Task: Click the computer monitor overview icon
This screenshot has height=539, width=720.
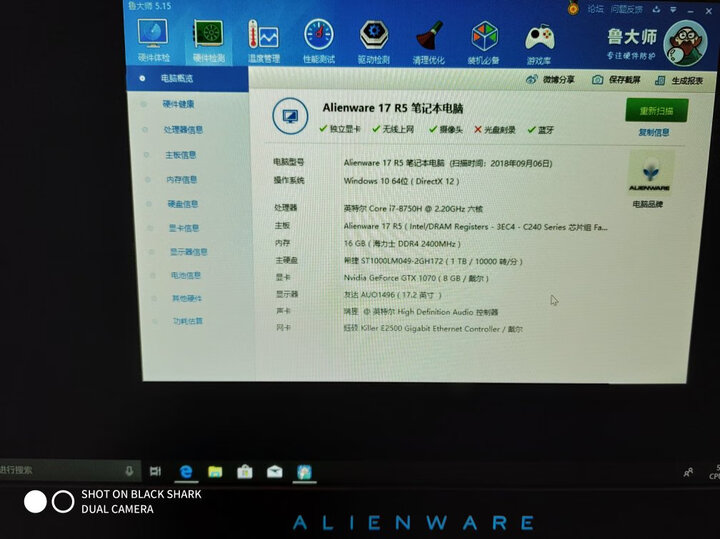Action: point(290,116)
